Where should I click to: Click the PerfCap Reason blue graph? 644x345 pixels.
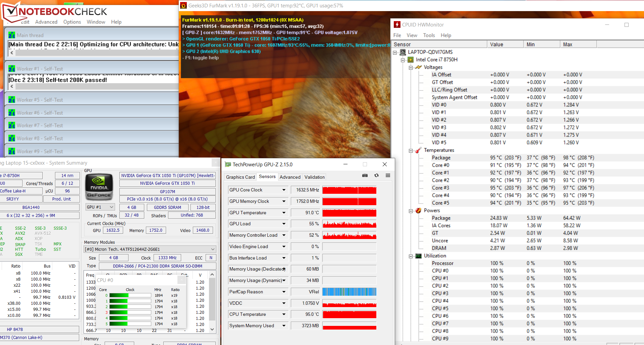click(350, 292)
